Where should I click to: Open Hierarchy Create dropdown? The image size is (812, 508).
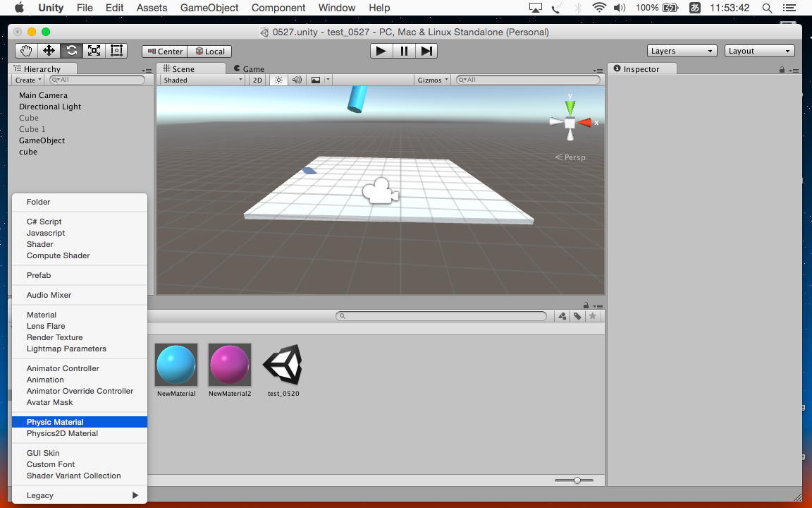[x=28, y=80]
